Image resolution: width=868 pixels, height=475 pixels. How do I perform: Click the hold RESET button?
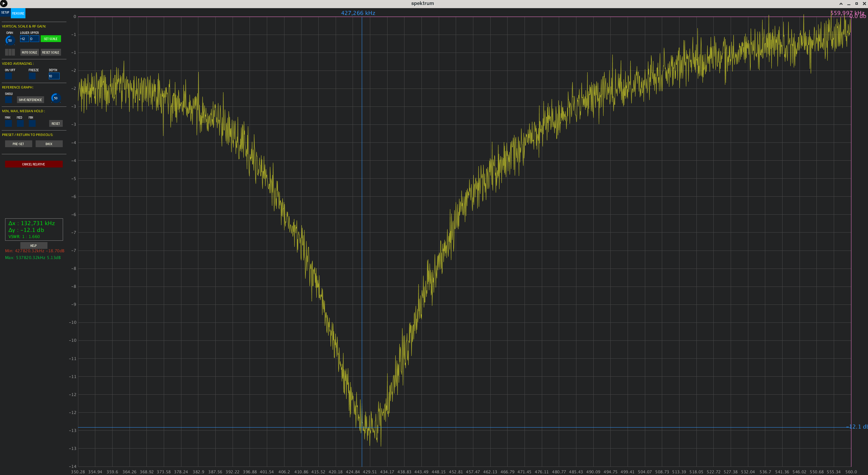pos(56,124)
